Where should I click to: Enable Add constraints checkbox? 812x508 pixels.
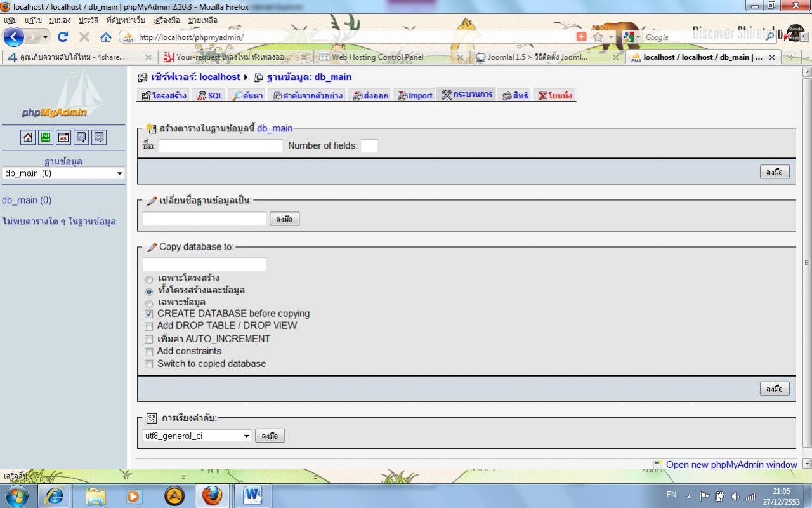point(149,352)
